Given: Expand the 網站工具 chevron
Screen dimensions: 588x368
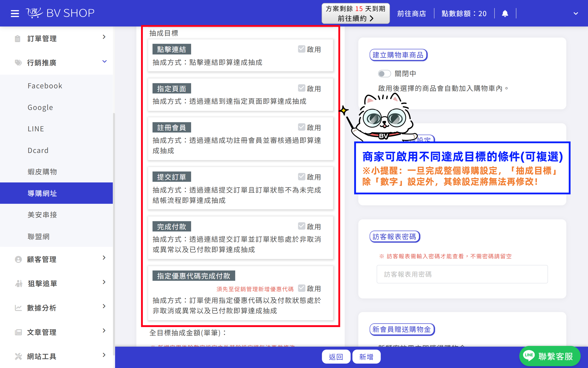Looking at the screenshot, I should 104,355.
